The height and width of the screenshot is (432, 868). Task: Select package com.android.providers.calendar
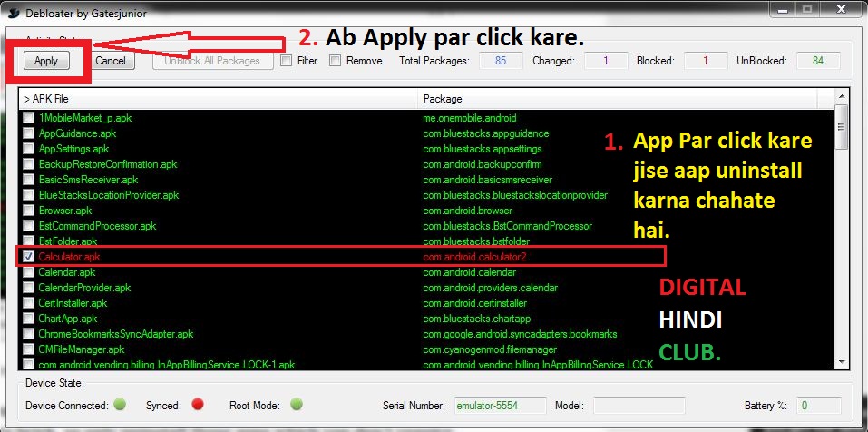point(491,288)
